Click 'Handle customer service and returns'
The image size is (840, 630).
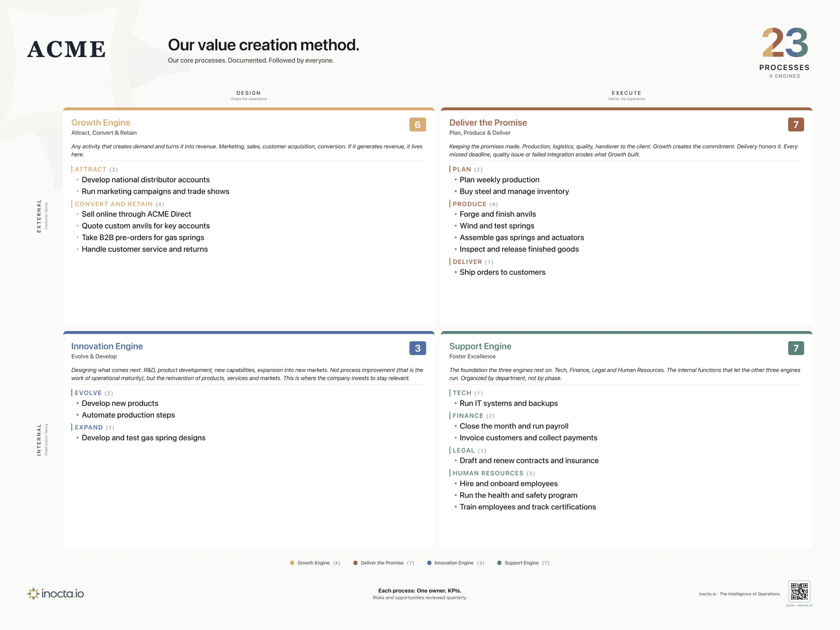(x=145, y=249)
